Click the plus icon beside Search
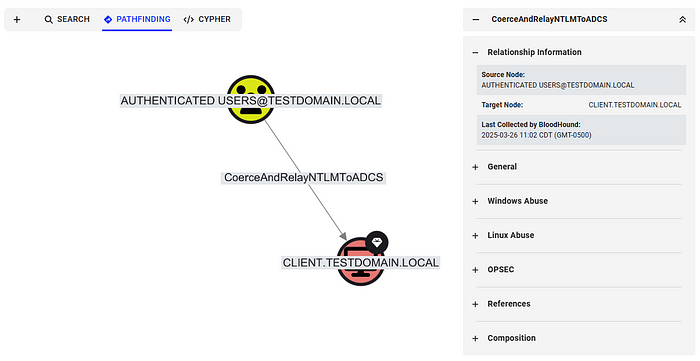The width and height of the screenshot is (700, 361). click(x=17, y=20)
